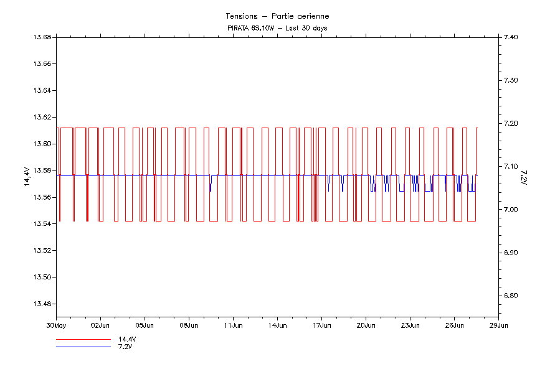Click the 13.68 left axis tick value
This screenshot has width=555, height=392.
coord(42,37)
